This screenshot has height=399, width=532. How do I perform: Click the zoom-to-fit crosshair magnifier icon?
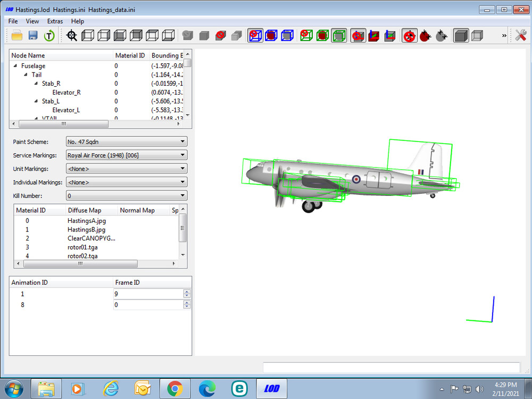[72, 35]
